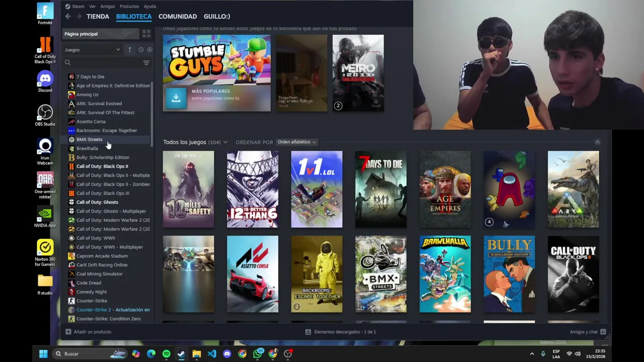Toggle the recent activity clock filter

141,50
